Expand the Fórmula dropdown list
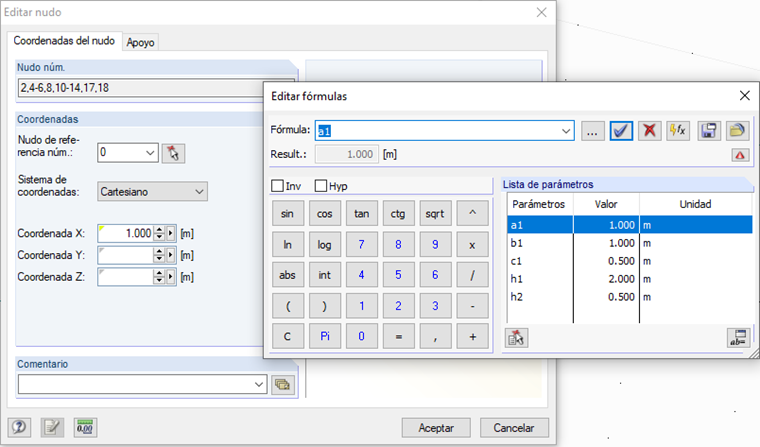Image resolution: width=760 pixels, height=447 pixels. click(x=567, y=131)
